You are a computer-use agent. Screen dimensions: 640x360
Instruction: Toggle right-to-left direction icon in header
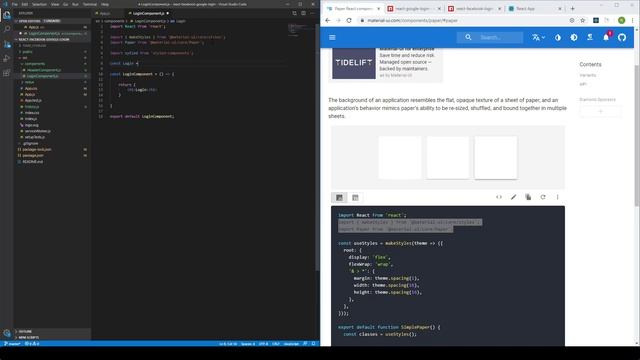590,37
